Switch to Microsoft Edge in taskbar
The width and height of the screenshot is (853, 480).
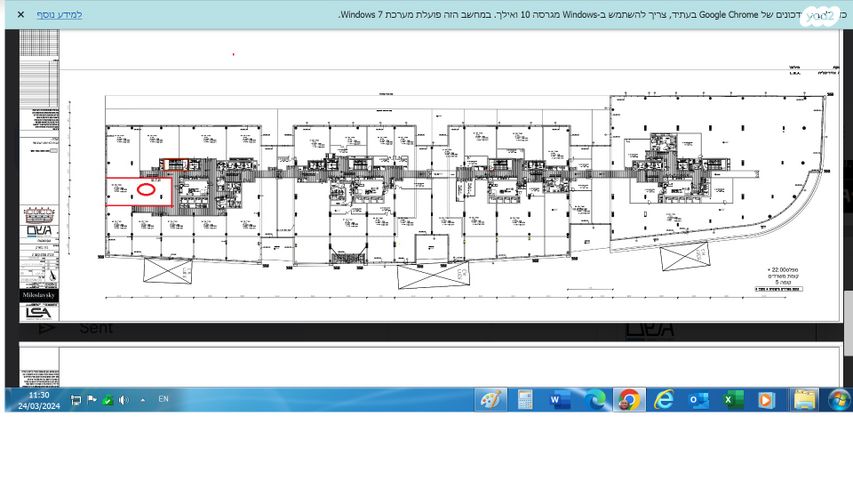[x=595, y=400]
